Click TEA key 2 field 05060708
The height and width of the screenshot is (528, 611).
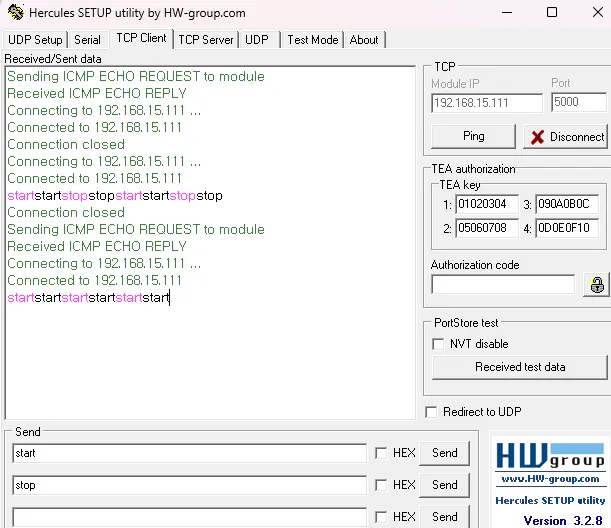click(487, 228)
